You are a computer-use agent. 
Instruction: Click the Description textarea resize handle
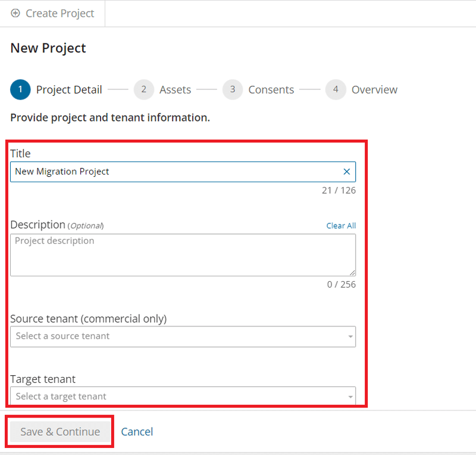click(352, 272)
